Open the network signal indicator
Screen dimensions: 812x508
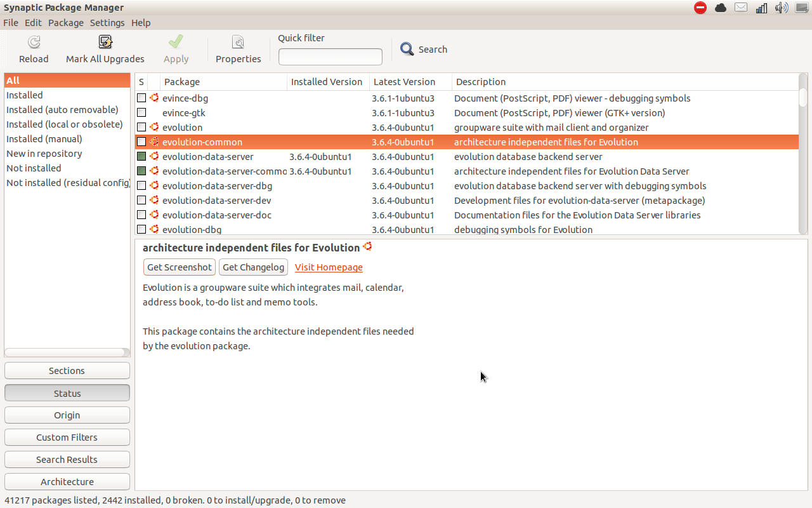coord(761,8)
